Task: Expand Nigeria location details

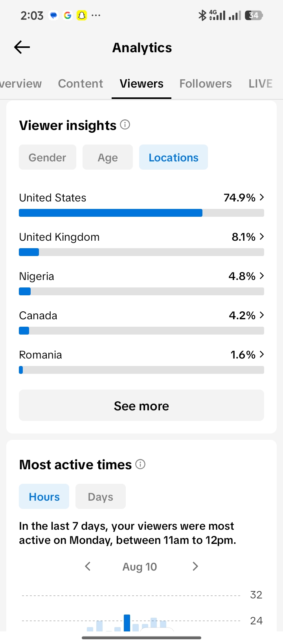Action: 141,283
